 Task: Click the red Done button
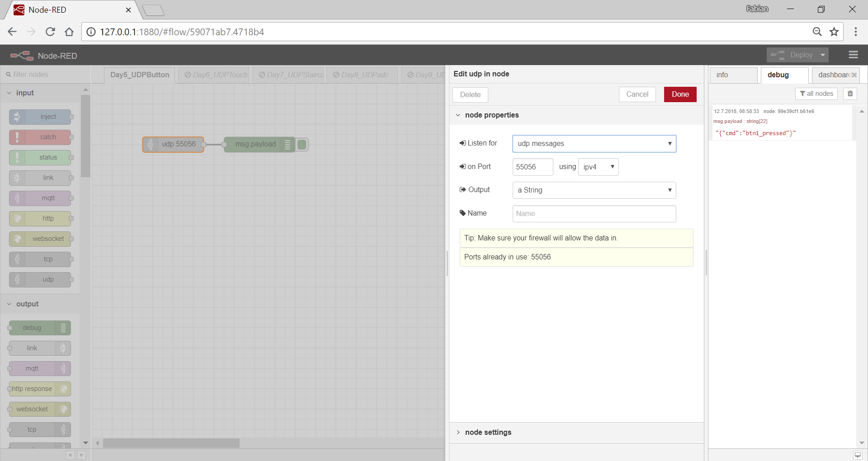pyautogui.click(x=680, y=94)
